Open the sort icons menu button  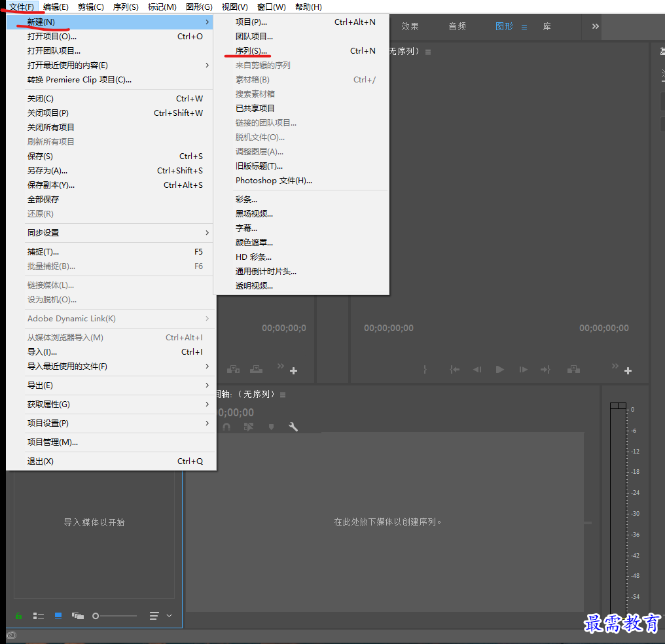pos(154,616)
